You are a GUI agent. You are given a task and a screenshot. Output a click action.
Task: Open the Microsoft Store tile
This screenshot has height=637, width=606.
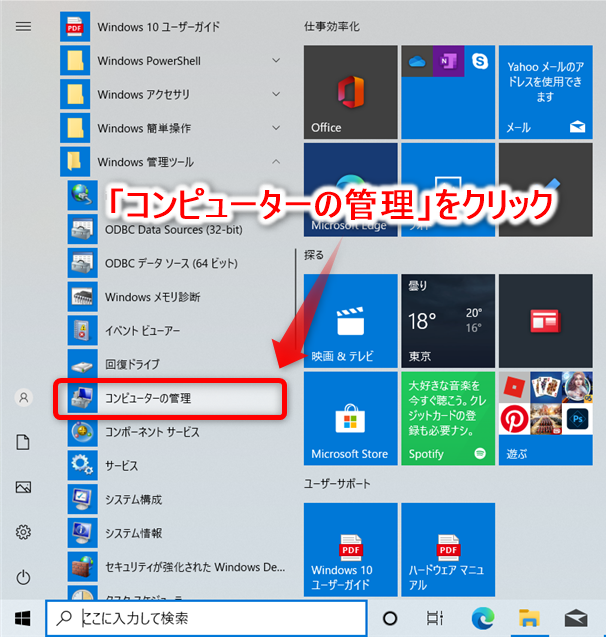pos(351,418)
